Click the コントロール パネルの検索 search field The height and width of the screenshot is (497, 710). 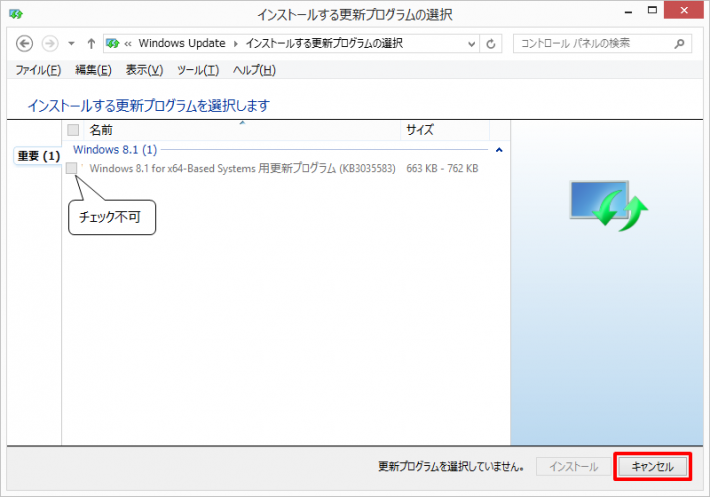coord(602,43)
